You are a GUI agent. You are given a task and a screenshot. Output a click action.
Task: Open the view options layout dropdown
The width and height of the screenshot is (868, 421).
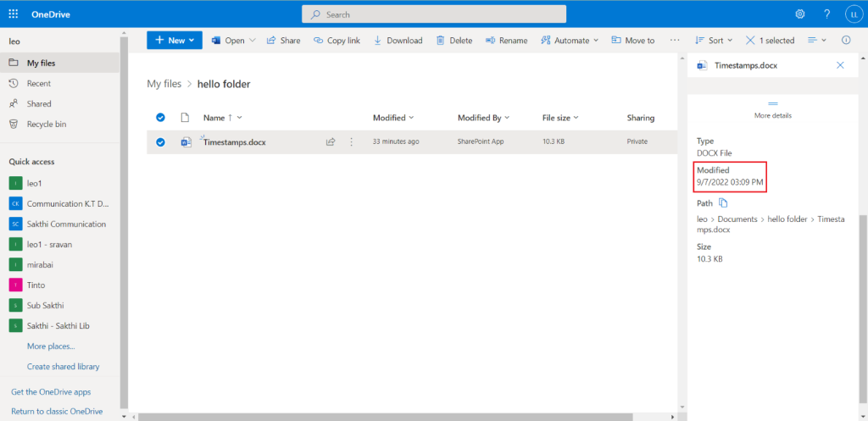click(817, 41)
